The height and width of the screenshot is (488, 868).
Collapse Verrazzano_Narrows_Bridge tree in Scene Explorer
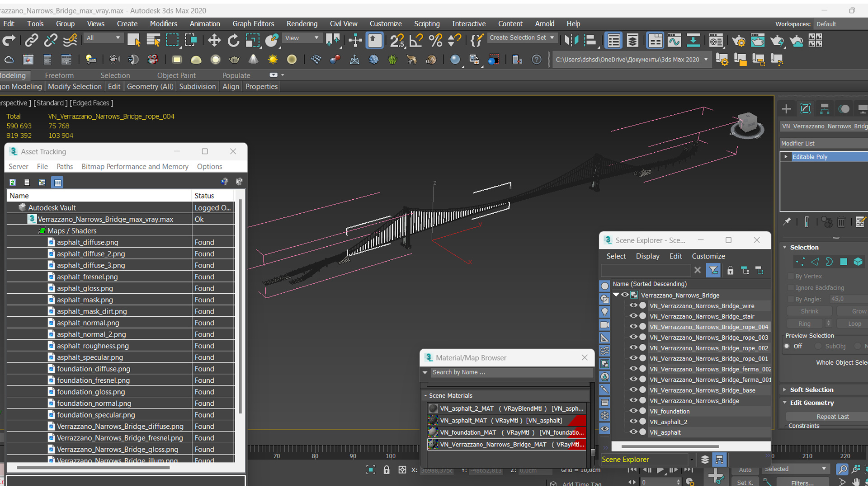(x=616, y=295)
